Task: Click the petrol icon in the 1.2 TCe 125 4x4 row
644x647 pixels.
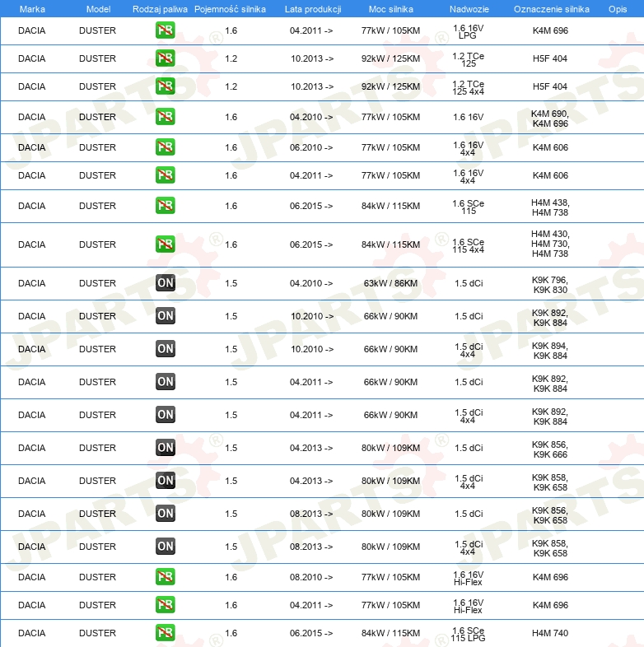Action: click(166, 86)
